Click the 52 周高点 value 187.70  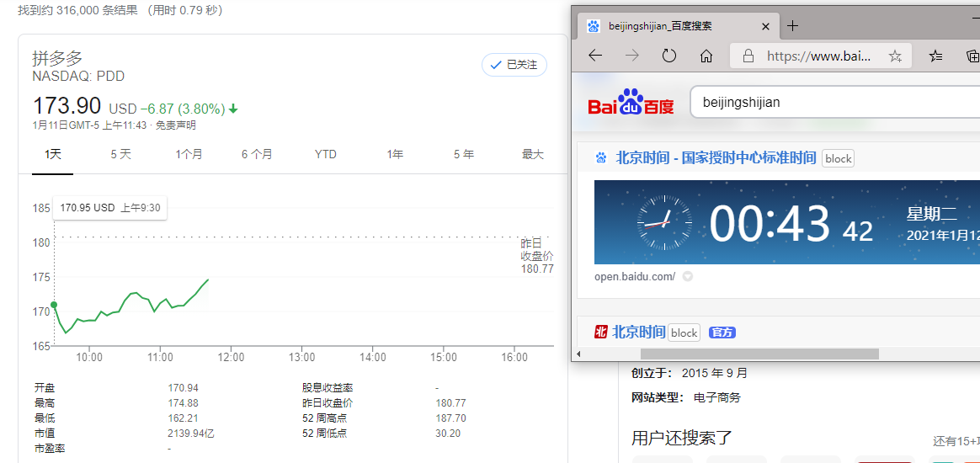tap(450, 418)
